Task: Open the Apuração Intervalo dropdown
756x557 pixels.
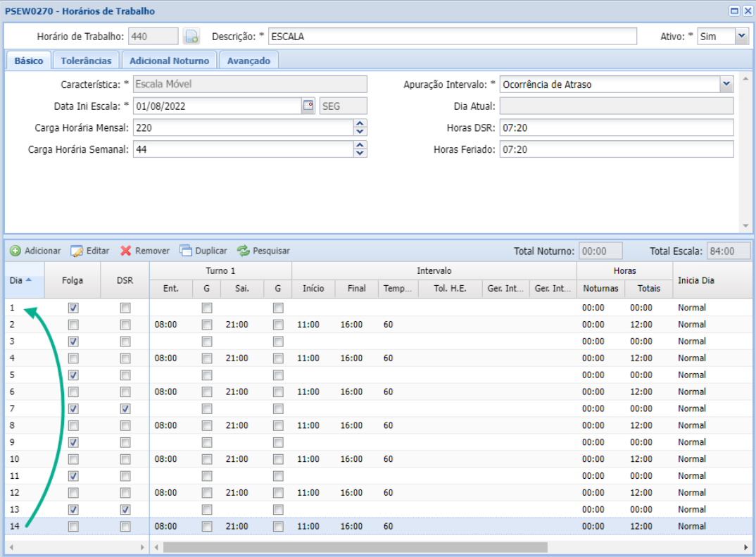Action: pos(726,85)
